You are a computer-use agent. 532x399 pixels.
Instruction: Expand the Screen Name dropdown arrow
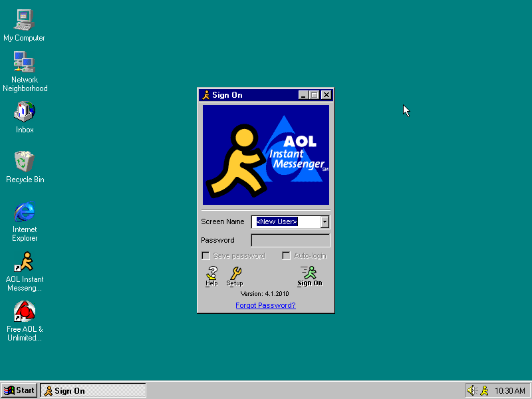tap(325, 221)
